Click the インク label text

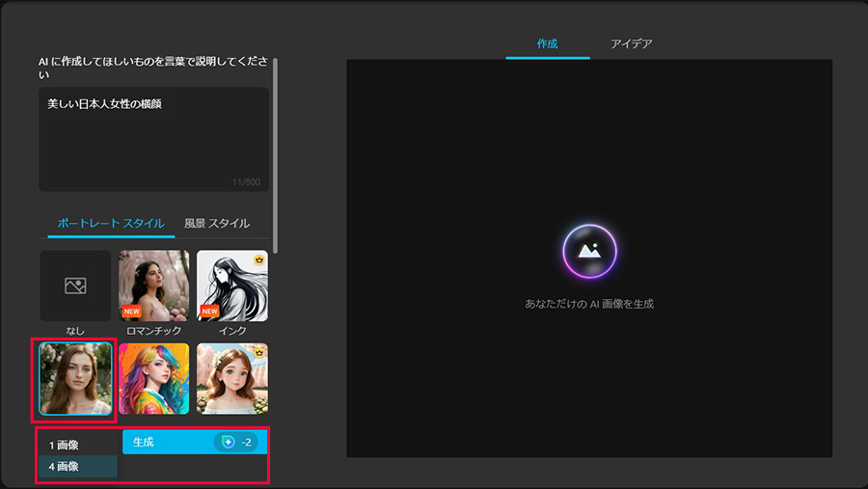[x=232, y=331]
